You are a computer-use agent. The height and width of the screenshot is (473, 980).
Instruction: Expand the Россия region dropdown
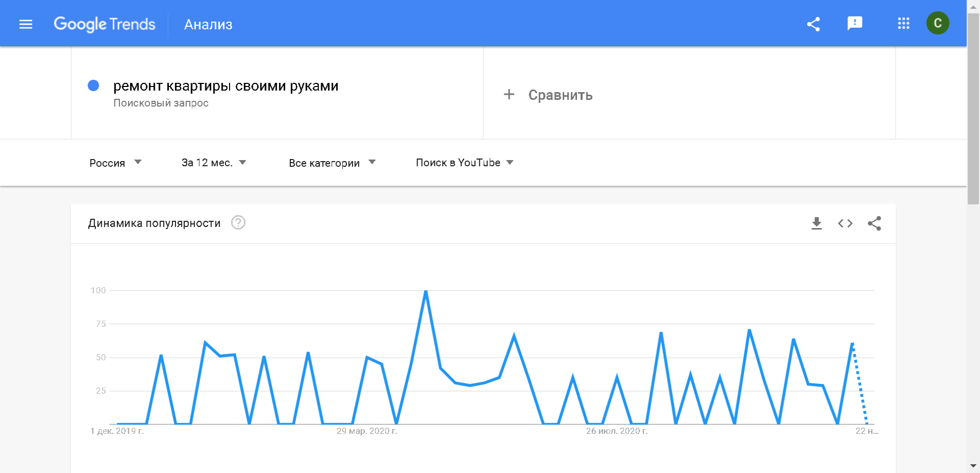pos(115,163)
